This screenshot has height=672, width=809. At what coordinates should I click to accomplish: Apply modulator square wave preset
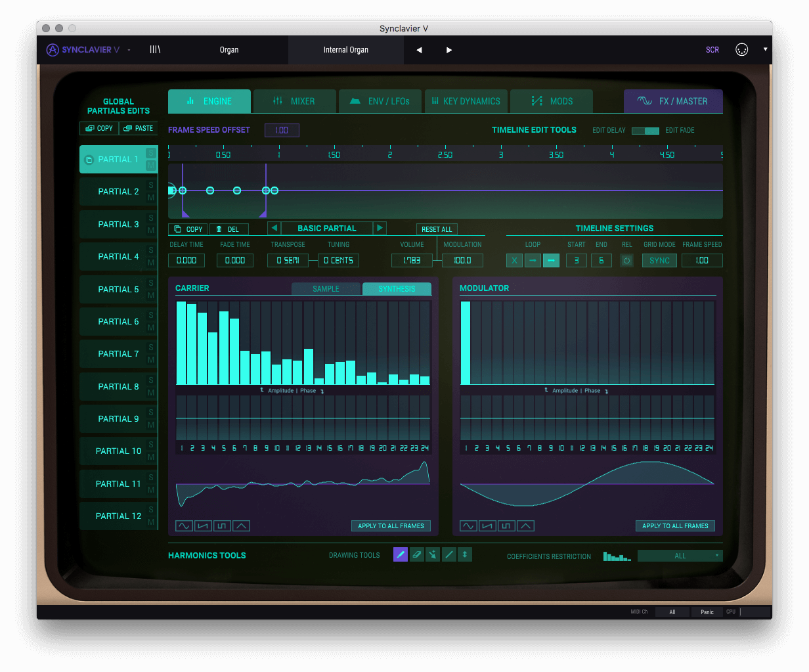tap(506, 526)
